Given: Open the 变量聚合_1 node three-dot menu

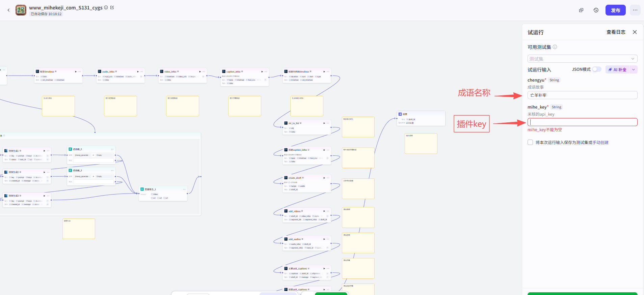Looking at the screenshot, I should point(184,189).
